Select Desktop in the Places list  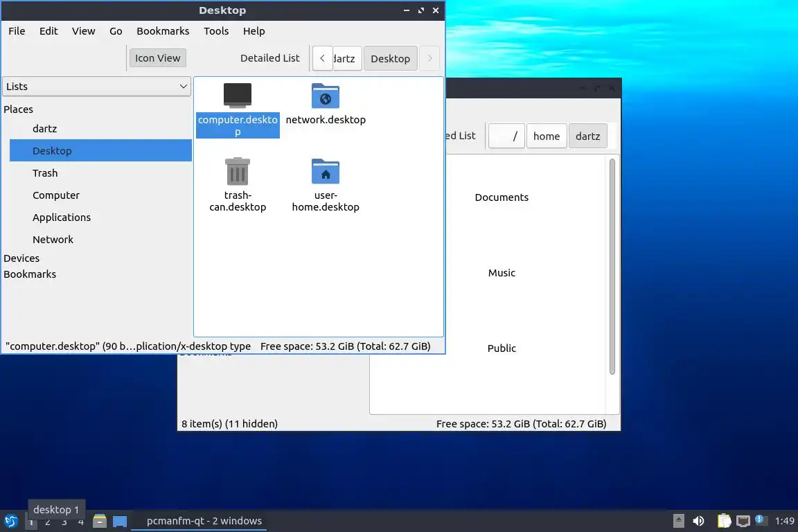[100, 151]
